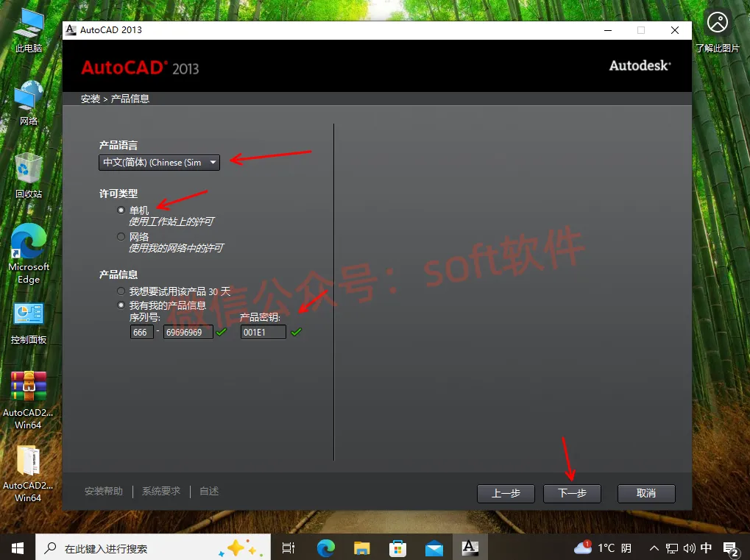The height and width of the screenshot is (560, 750).
Task: Show hidden system tray icons
Action: point(654,548)
